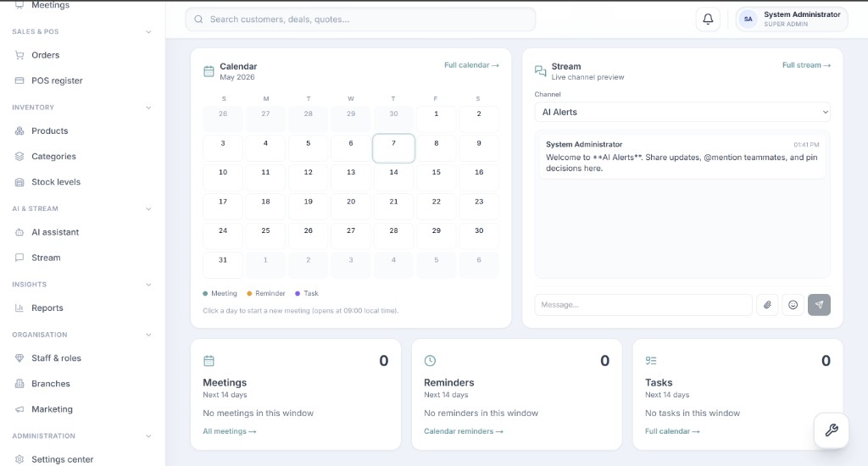Collapse the Organisation section
868x466 pixels.
148,336
